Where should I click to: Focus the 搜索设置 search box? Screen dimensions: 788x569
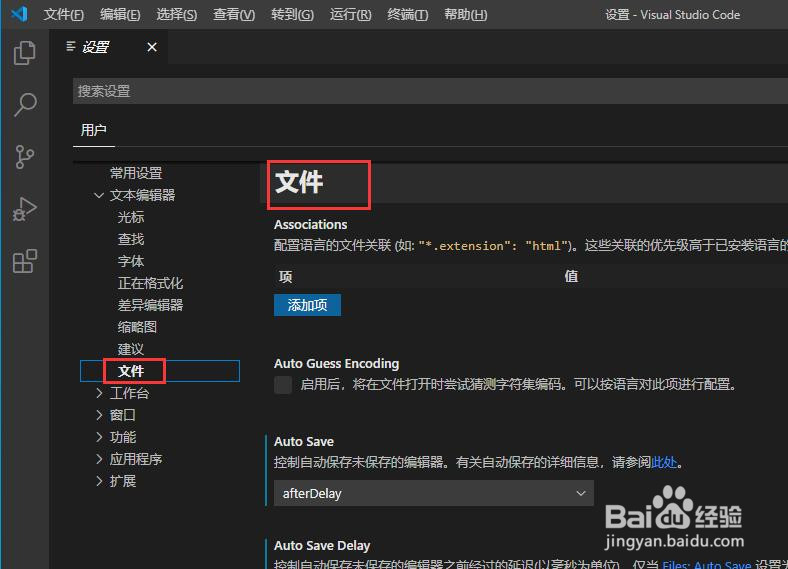point(430,91)
